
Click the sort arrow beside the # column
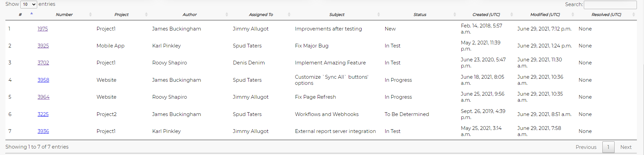click(31, 14)
